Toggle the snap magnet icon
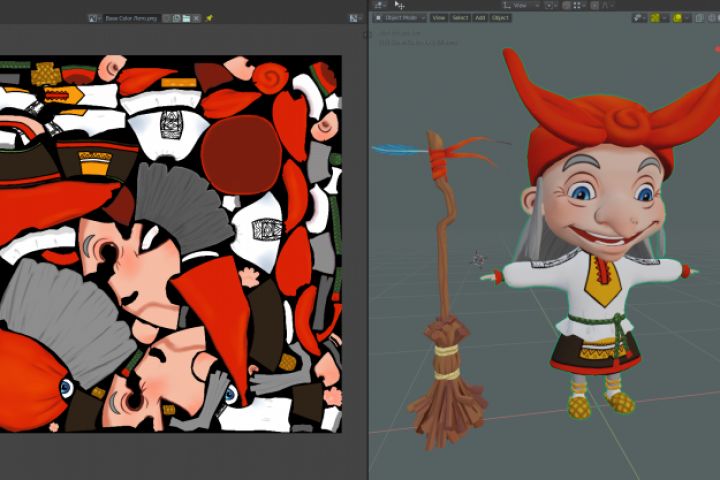Viewport: 720px width, 480px height. [x=567, y=6]
